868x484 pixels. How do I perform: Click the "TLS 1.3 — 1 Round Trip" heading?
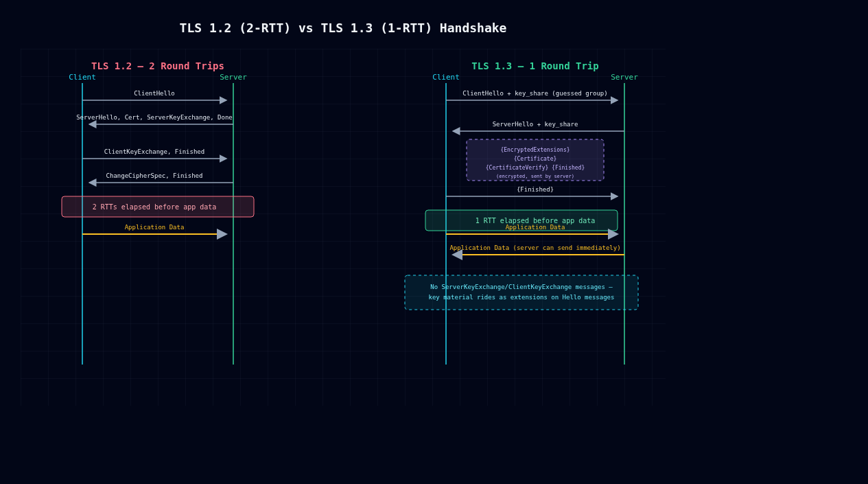point(535,67)
